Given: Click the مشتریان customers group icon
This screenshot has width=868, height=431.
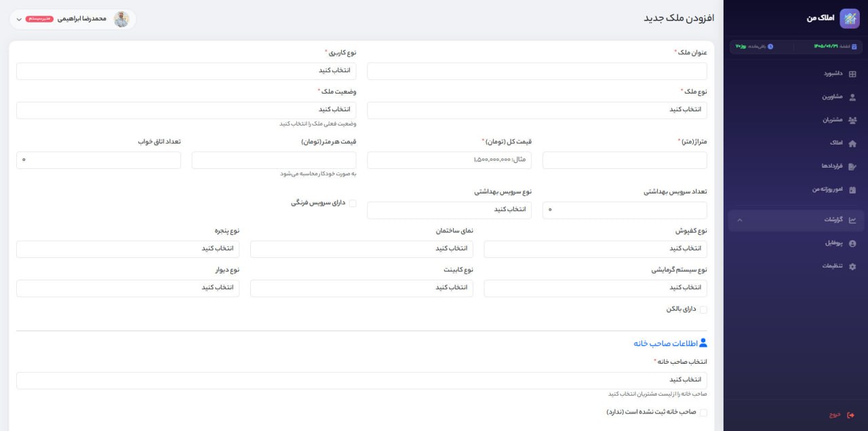Looking at the screenshot, I should [x=852, y=120].
